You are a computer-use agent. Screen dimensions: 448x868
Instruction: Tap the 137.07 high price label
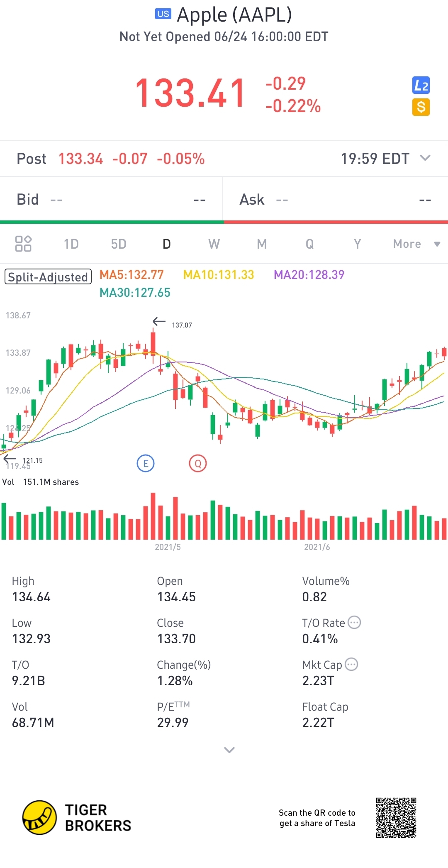click(x=182, y=325)
